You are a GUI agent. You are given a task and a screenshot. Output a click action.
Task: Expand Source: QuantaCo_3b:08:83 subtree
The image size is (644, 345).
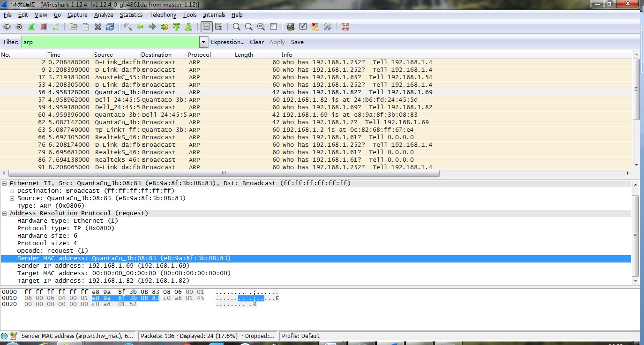[x=12, y=198]
